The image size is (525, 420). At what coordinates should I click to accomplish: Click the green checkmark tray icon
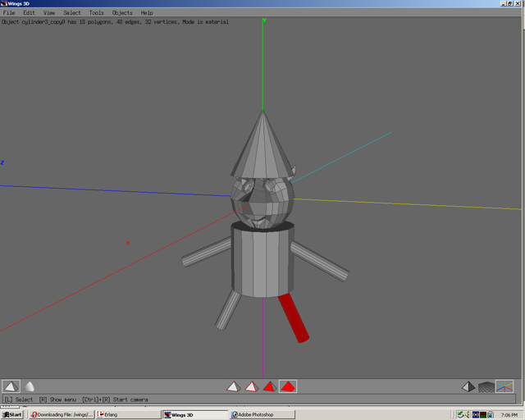click(460, 414)
